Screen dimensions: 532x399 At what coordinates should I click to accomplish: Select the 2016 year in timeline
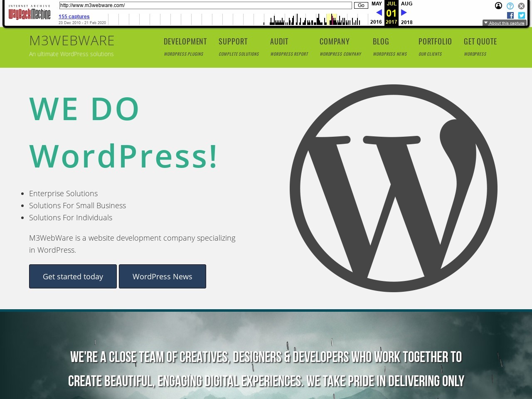376,22
